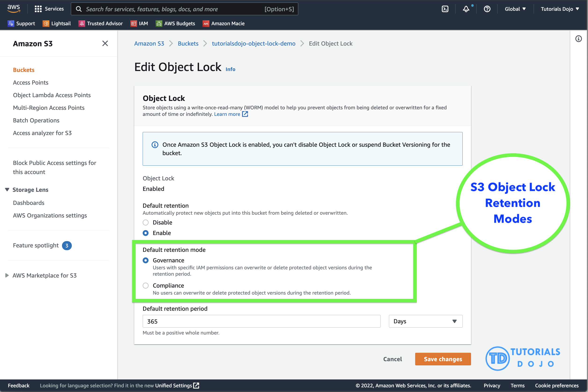
Task: Open the notifications bell
Action: click(x=466, y=9)
